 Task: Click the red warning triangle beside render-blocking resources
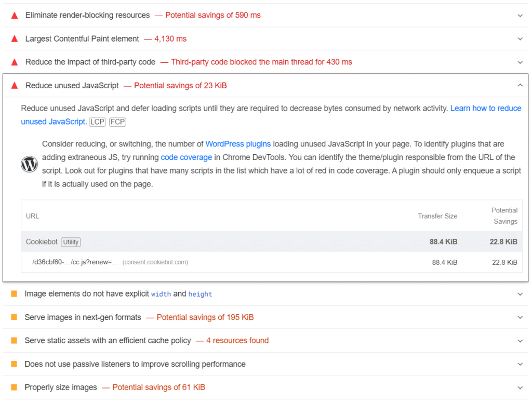[x=14, y=15]
